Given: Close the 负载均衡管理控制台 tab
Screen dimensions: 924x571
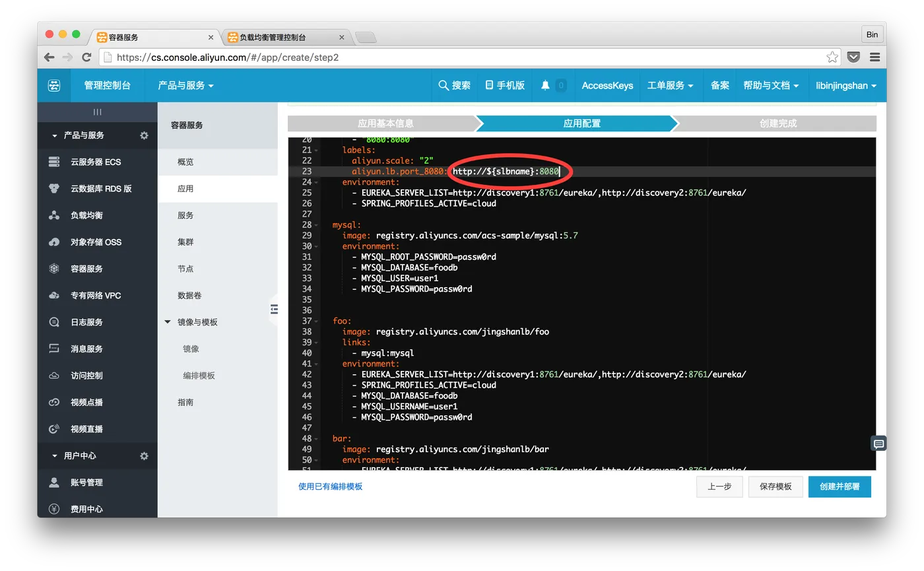Looking at the screenshot, I should (x=342, y=38).
